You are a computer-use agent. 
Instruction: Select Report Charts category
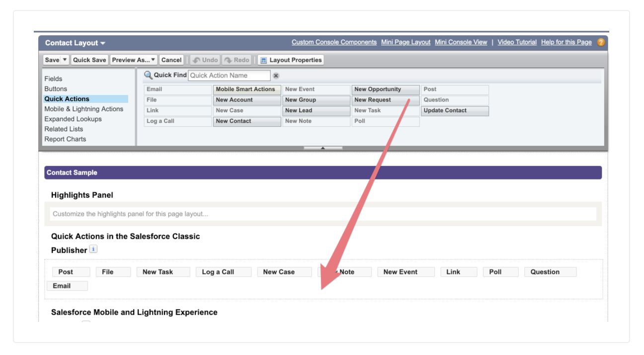click(65, 139)
